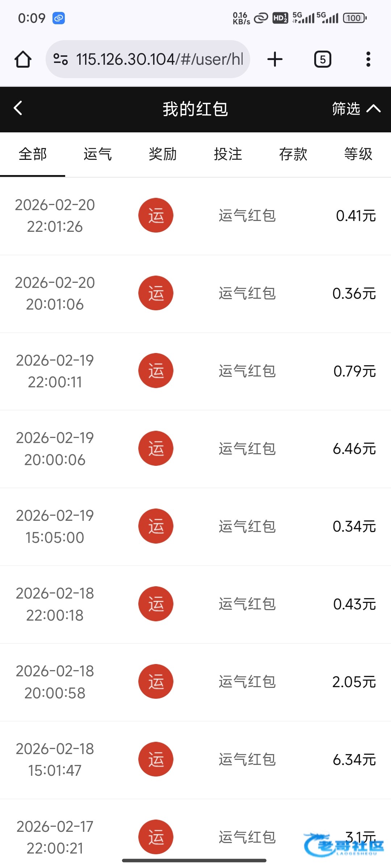
Task: Open the browser three-dot menu
Action: tap(368, 59)
